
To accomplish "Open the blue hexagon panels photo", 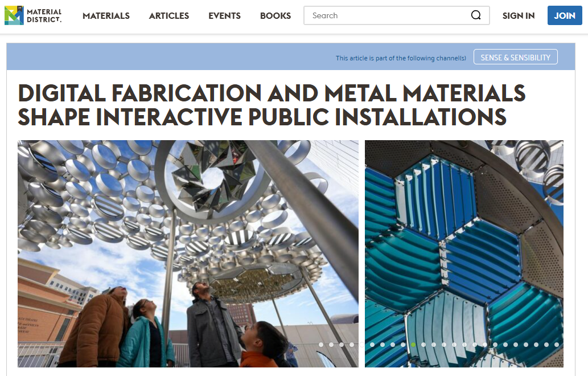I will pyautogui.click(x=464, y=254).
